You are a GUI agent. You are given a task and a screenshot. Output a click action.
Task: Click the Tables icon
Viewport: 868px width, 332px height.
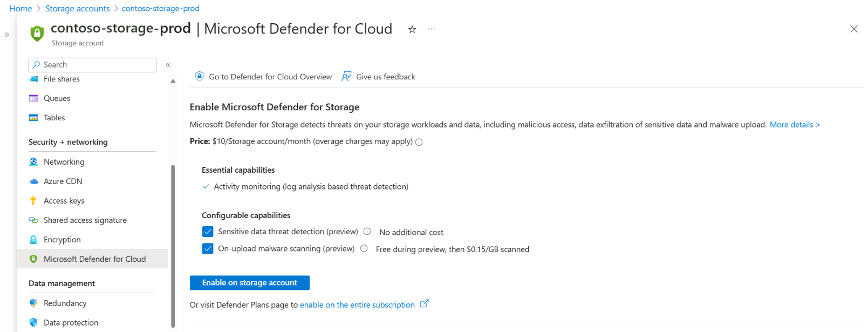click(33, 118)
